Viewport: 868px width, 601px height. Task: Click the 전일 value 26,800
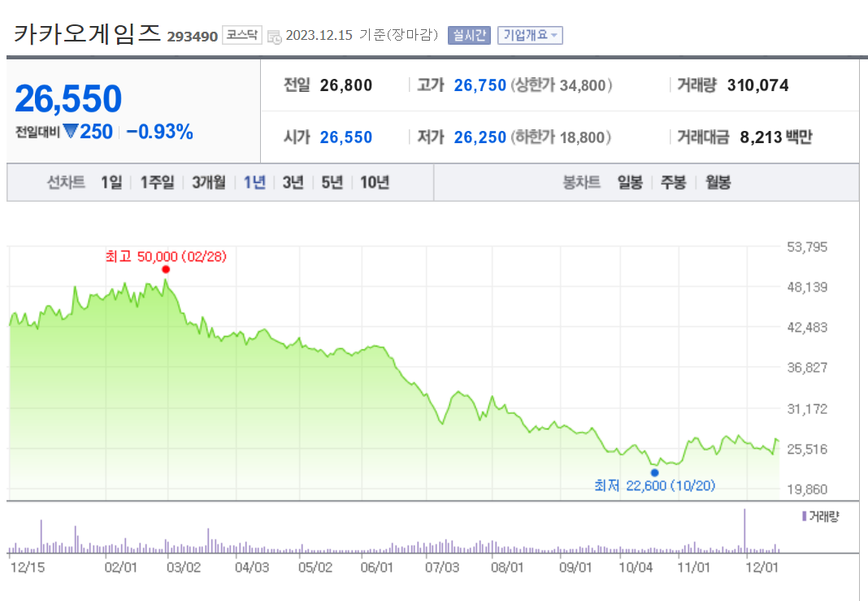346,85
